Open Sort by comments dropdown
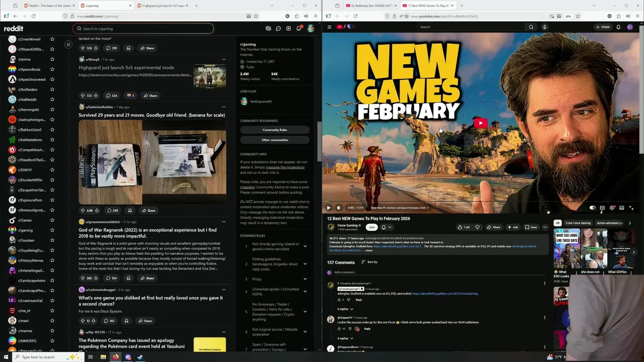Screen dimensions: 644x362 369,262
